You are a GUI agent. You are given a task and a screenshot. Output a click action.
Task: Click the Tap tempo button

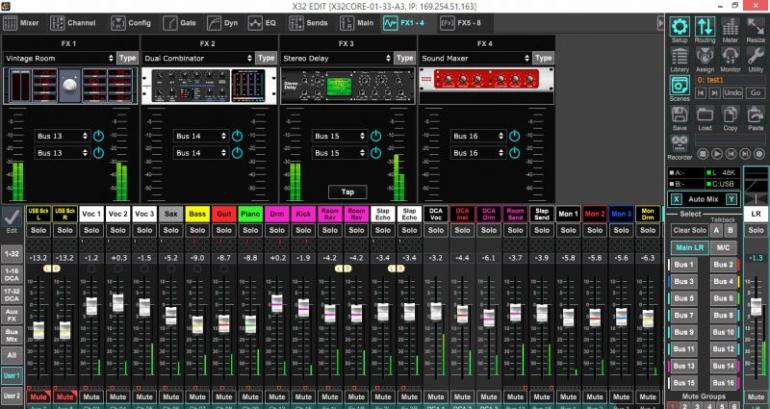click(348, 191)
